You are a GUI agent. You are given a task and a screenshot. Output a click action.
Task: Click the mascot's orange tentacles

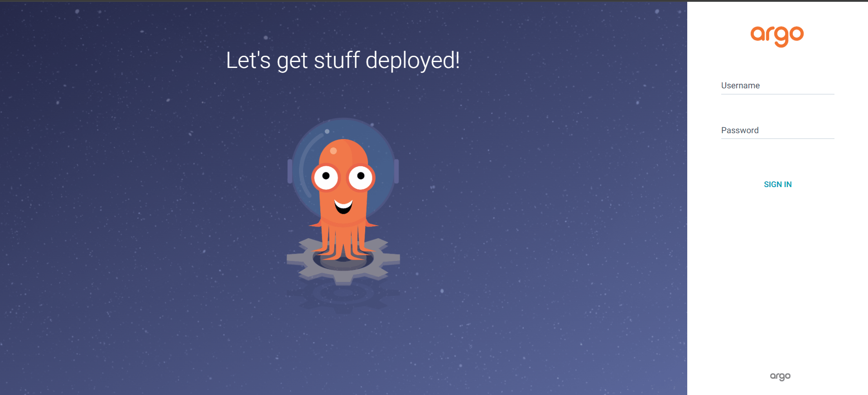click(x=343, y=245)
